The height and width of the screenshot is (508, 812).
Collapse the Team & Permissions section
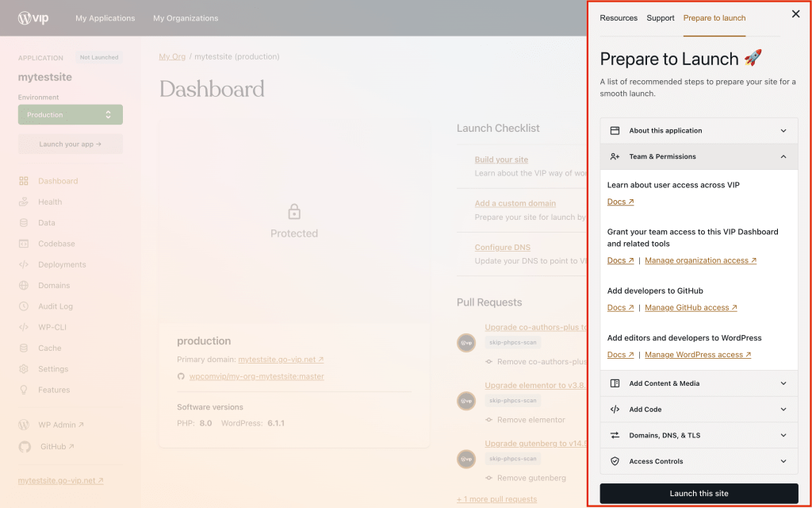[x=699, y=156]
